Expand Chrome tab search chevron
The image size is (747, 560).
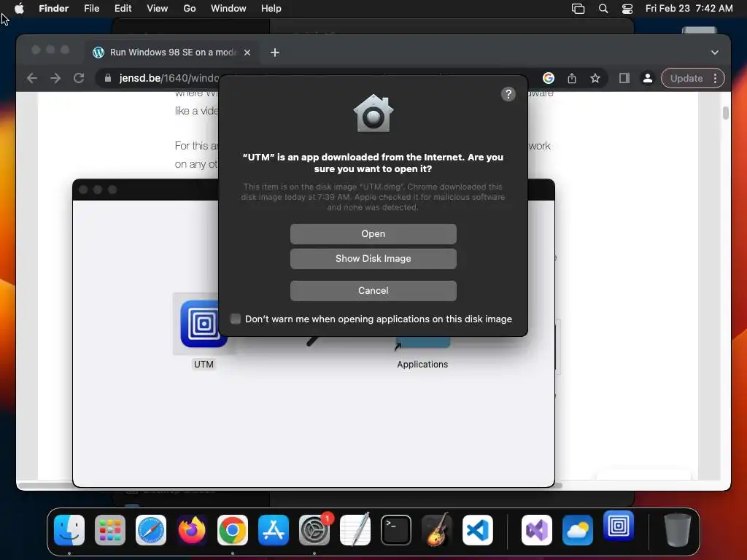715,52
